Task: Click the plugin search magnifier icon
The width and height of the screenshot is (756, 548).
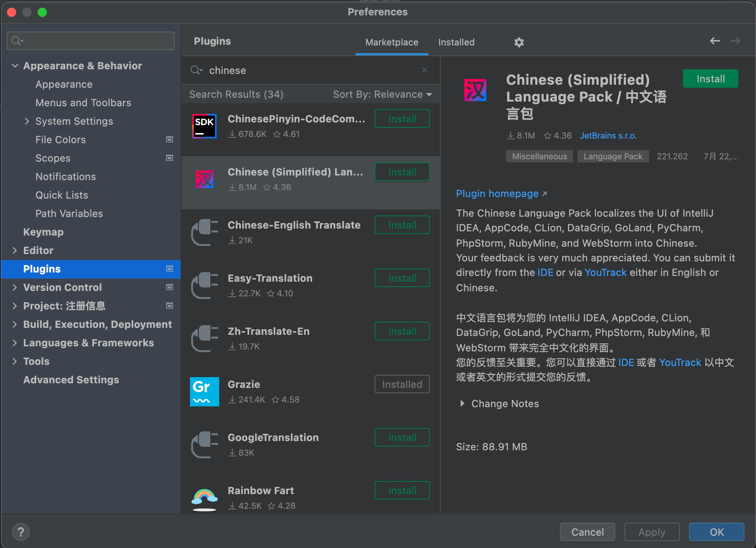Action: tap(196, 70)
